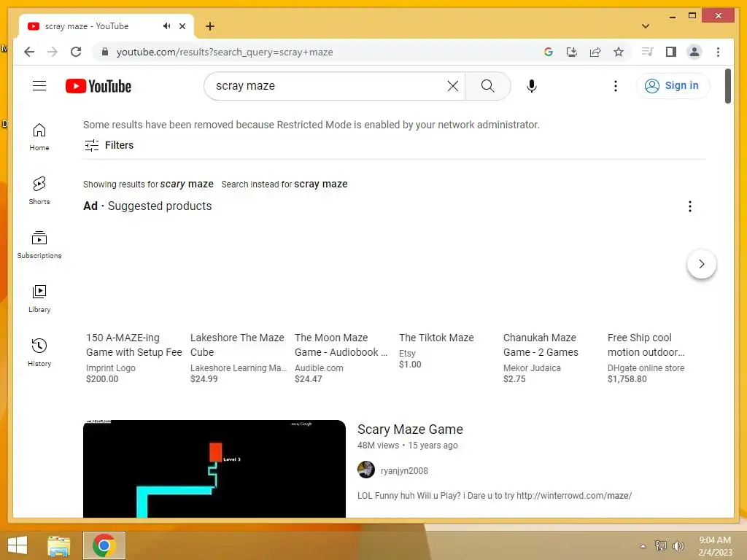Viewport: 747px width, 560px height.
Task: Clear the search box with X
Action: coord(452,86)
